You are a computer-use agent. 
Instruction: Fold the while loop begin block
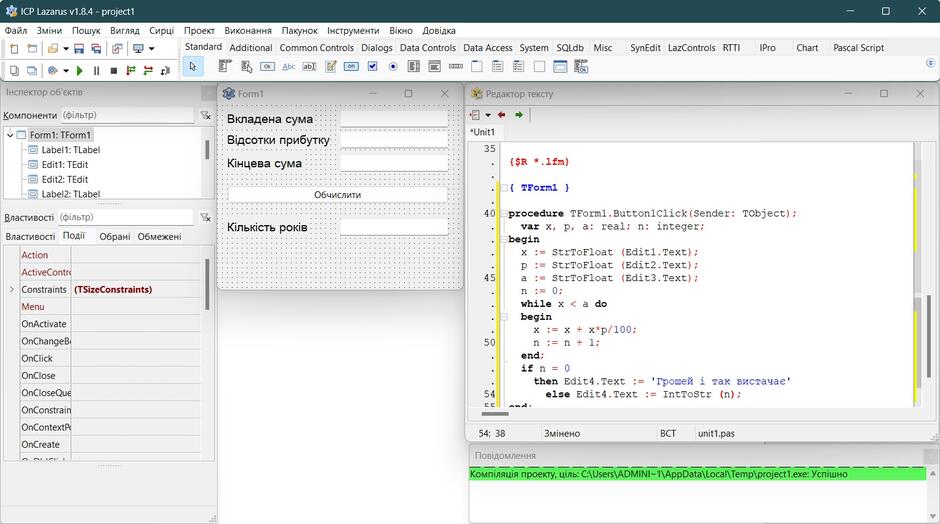504,317
